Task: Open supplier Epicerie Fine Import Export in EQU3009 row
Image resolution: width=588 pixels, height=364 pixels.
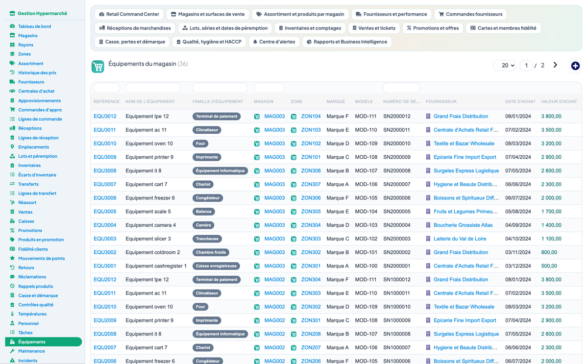Action: click(465, 157)
